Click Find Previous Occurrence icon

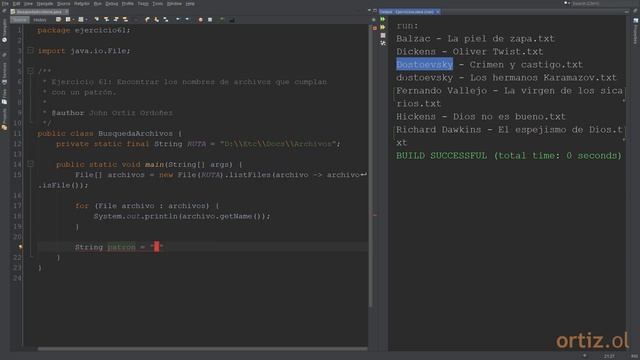click(x=107, y=19)
